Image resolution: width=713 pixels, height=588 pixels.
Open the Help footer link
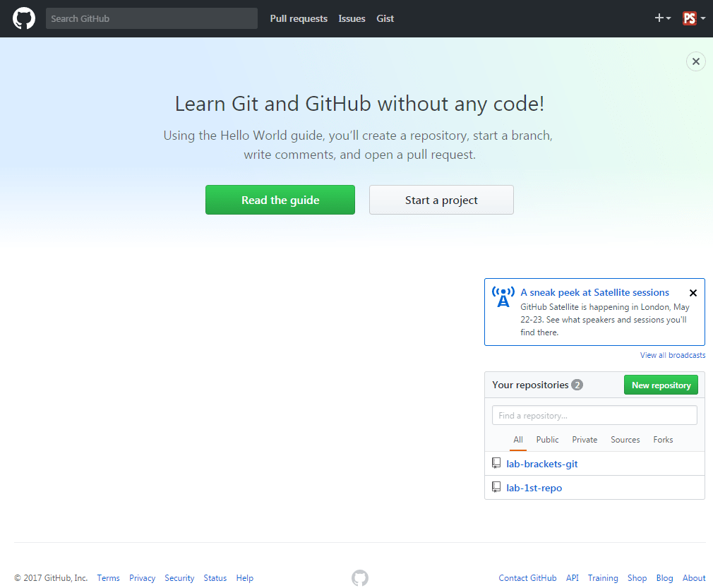click(245, 578)
